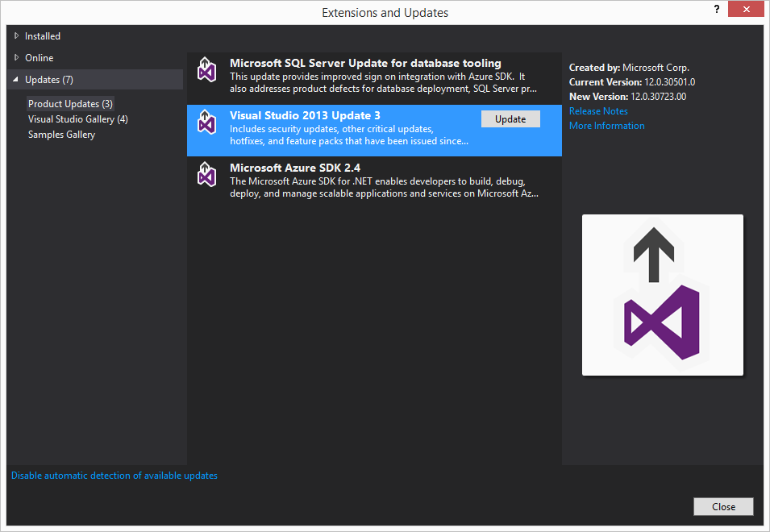Screen dimensions: 770x532
Task: Click the Close button at bottom right
Action: pyautogui.click(x=723, y=506)
